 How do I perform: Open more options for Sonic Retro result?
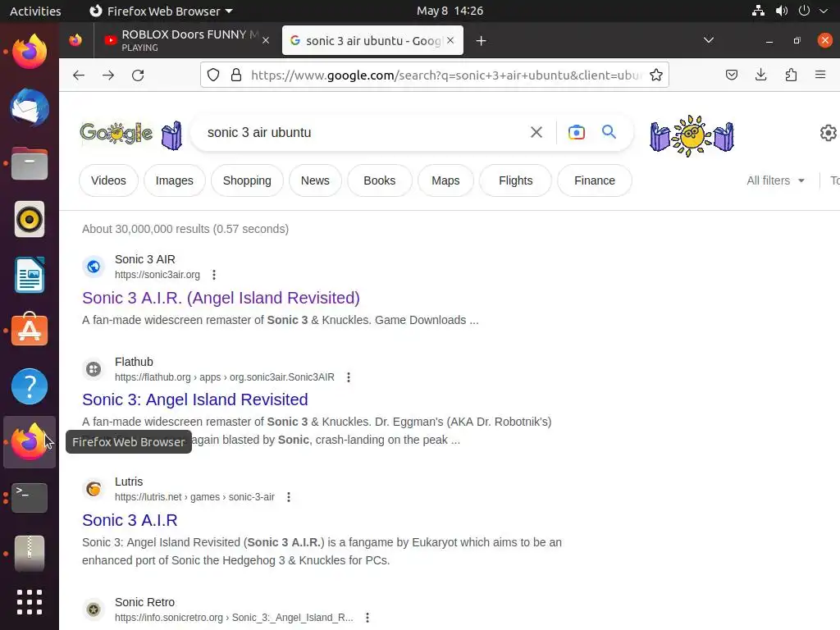click(367, 618)
